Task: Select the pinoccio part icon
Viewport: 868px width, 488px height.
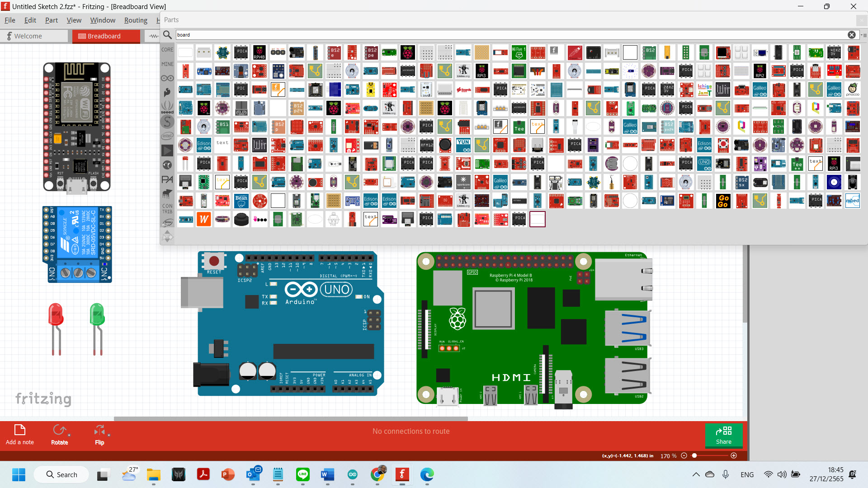Action: [x=853, y=89]
